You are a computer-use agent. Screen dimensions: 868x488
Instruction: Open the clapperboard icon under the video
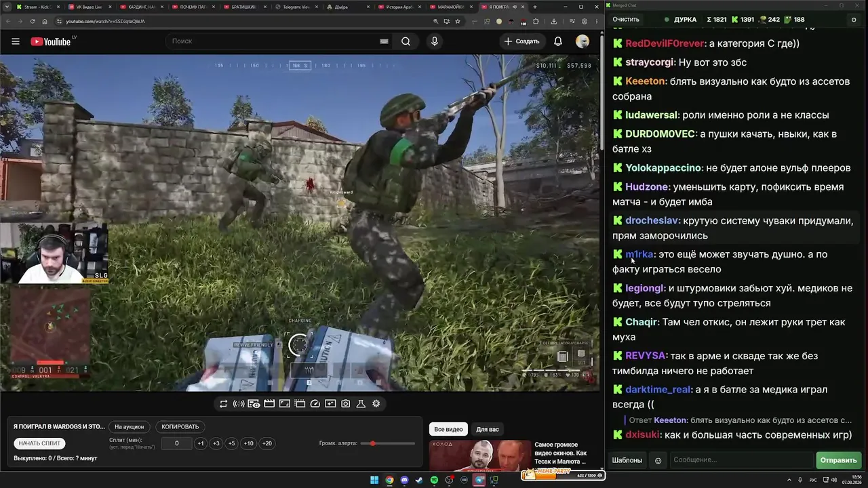click(269, 404)
